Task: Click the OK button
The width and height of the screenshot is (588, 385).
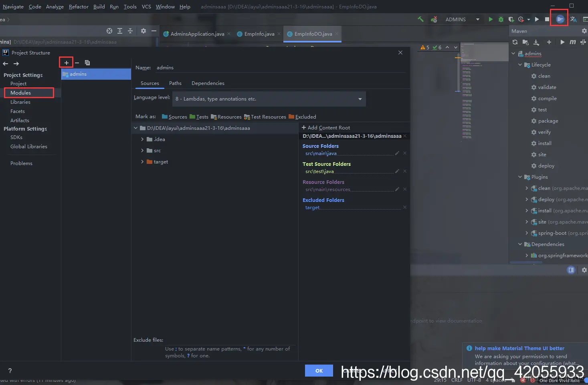Action: (x=319, y=371)
